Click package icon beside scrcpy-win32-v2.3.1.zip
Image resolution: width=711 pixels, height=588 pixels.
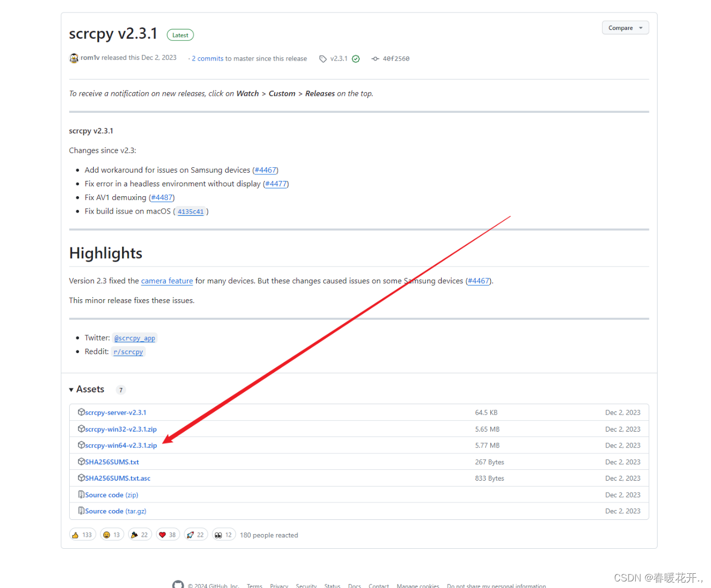(81, 428)
